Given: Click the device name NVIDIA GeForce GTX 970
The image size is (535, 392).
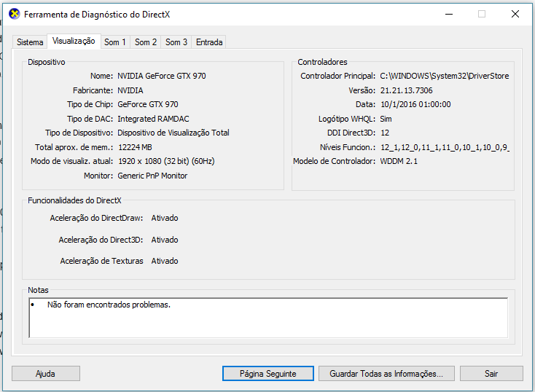Looking at the screenshot, I should (161, 76).
